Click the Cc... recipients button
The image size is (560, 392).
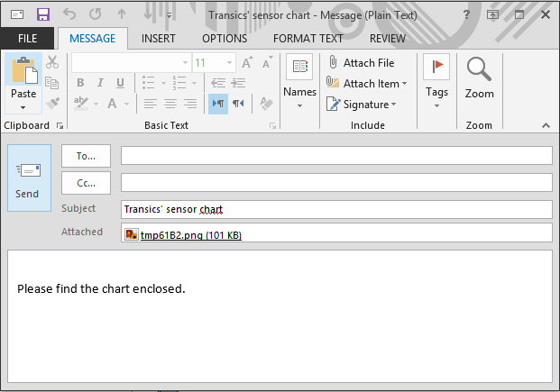pyautogui.click(x=86, y=183)
